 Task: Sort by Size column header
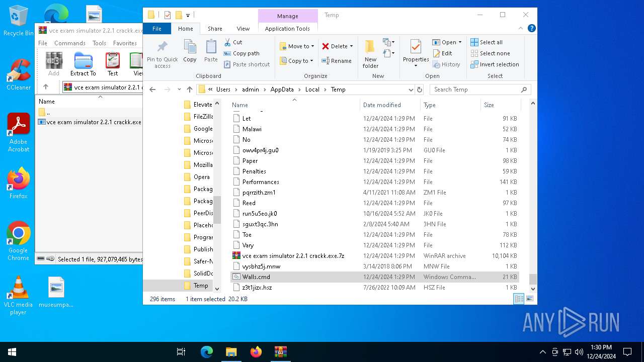[501, 105]
